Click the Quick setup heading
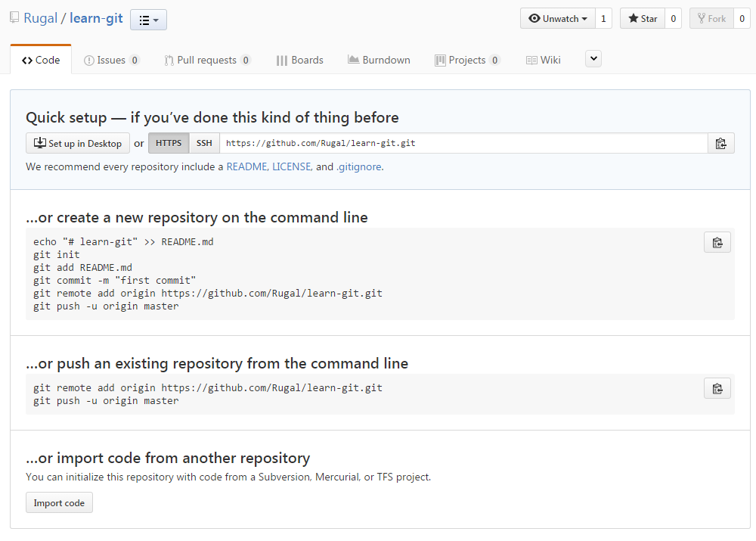 click(x=212, y=117)
